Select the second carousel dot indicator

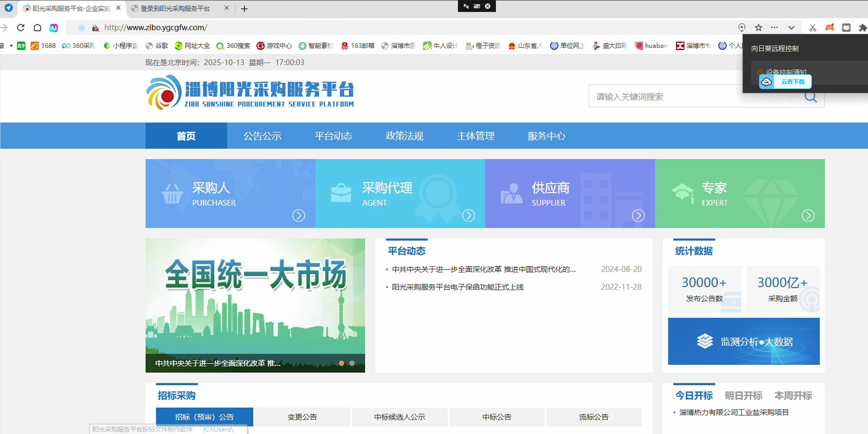click(351, 363)
